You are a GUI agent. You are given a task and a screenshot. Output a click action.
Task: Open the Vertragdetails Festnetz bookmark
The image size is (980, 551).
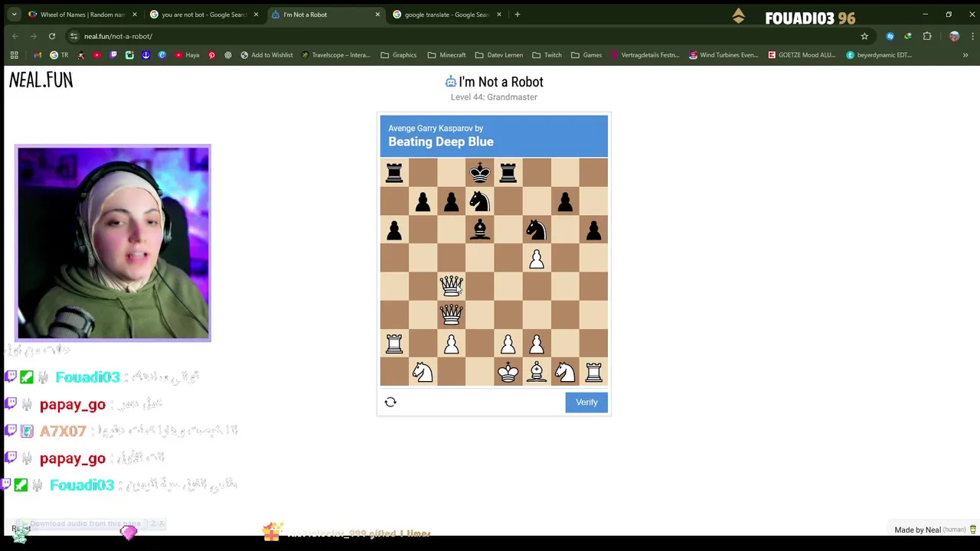click(x=645, y=55)
